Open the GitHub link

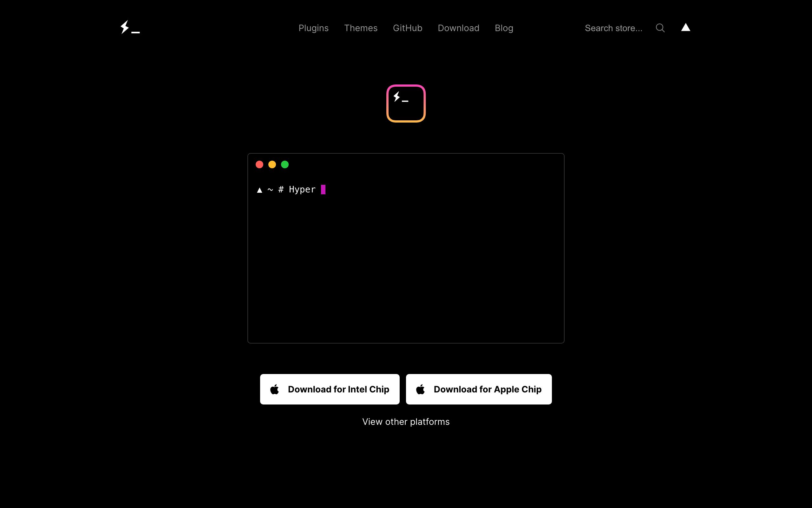click(407, 28)
